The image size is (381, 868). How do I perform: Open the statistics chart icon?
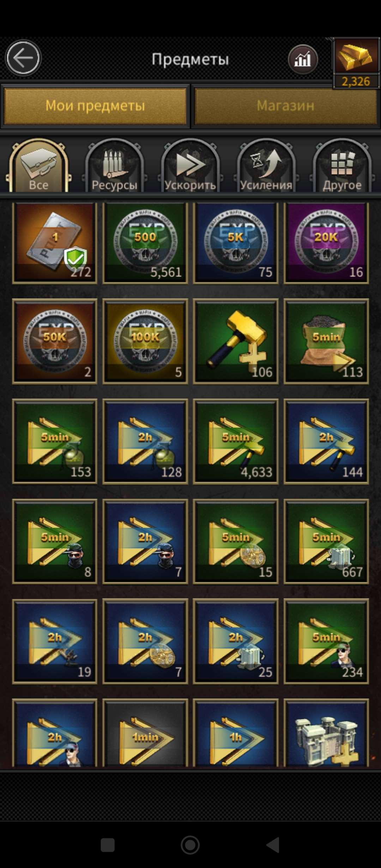pyautogui.click(x=303, y=59)
